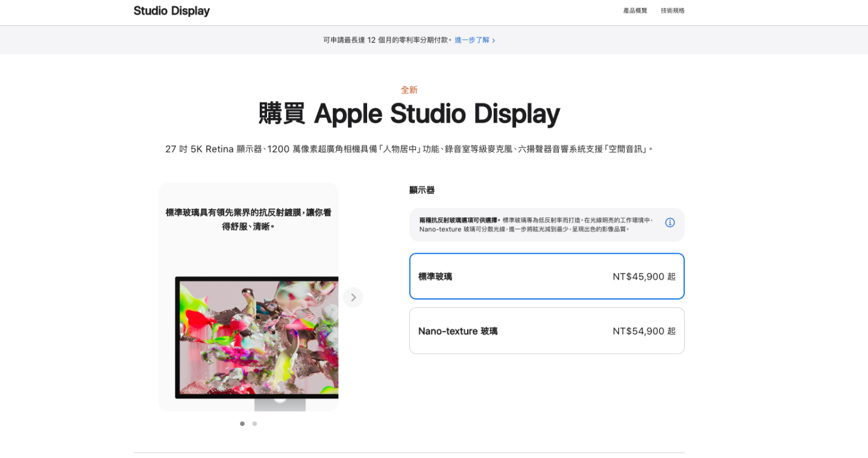This screenshot has height=458, width=868.
Task: Click the chevron beside 進一步了解
Action: pyautogui.click(x=494, y=40)
